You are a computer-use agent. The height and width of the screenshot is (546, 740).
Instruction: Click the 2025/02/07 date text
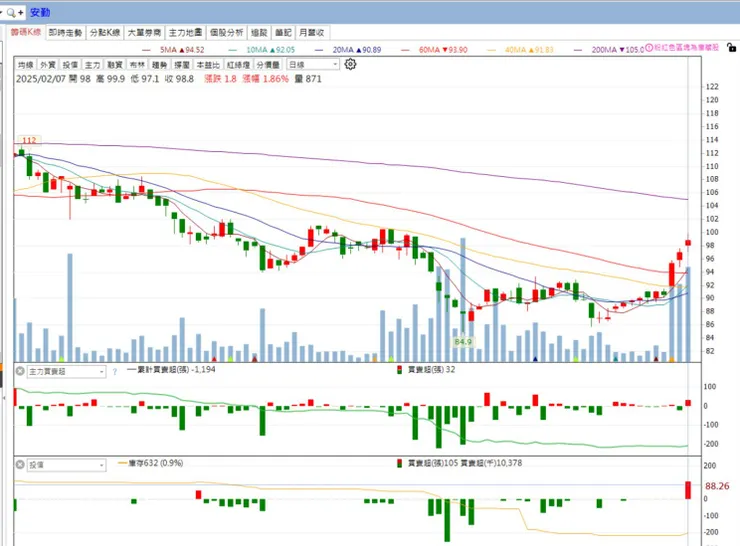tap(41, 79)
